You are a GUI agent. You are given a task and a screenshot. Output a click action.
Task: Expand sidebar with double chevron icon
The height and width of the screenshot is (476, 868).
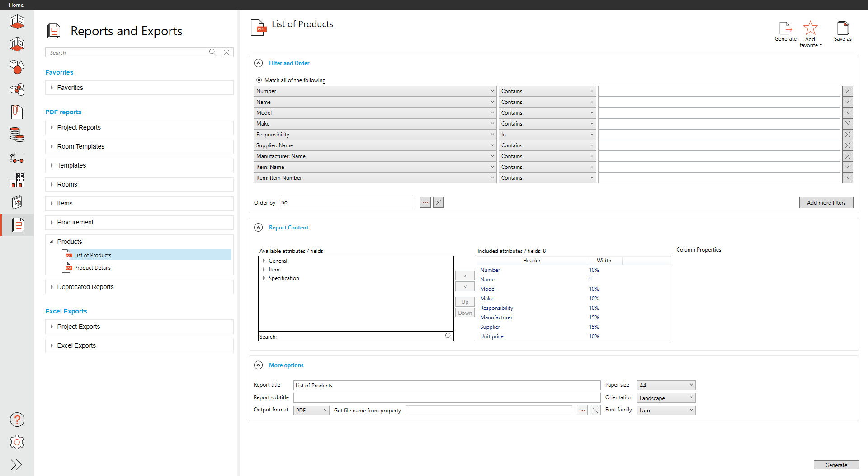[x=16, y=465]
